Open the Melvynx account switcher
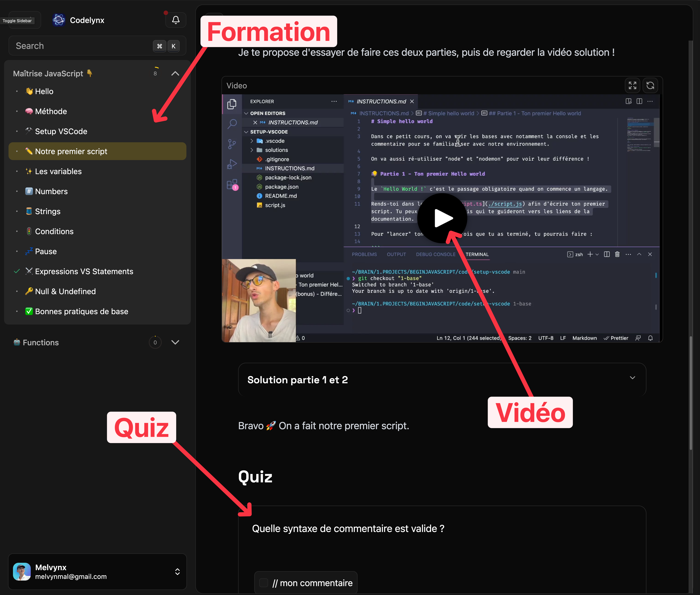Viewport: 700px width, 595px height. (x=97, y=572)
